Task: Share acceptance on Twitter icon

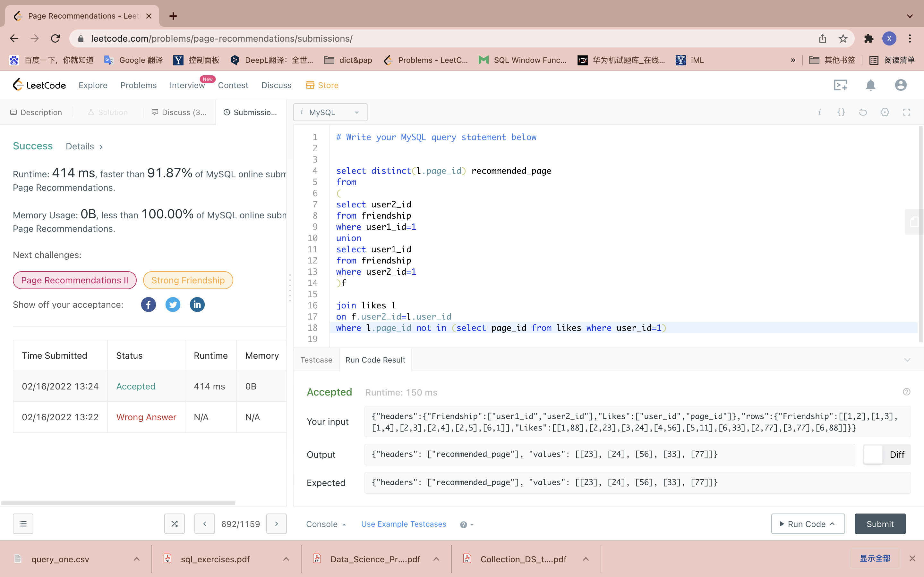Action: [x=173, y=305]
